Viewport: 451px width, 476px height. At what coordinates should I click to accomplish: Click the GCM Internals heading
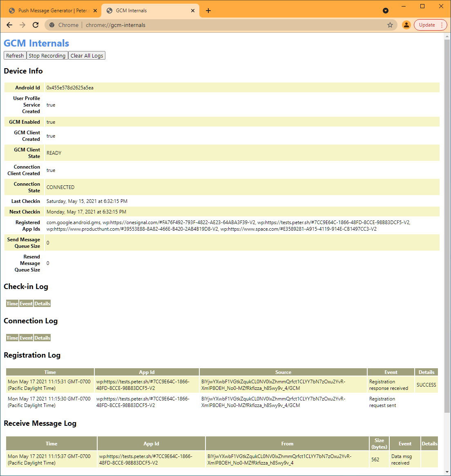(x=36, y=43)
